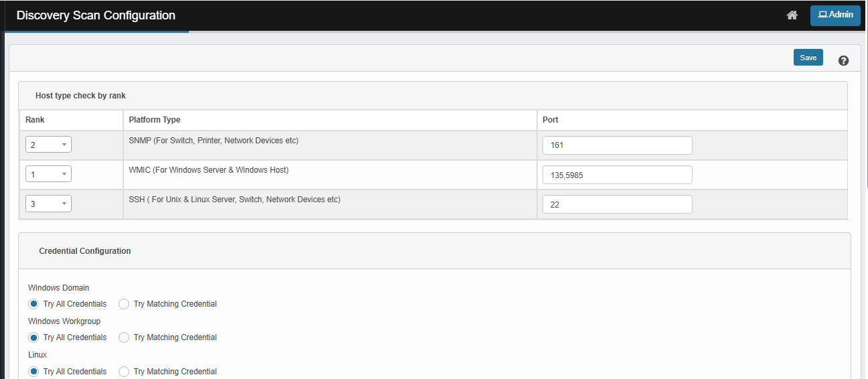The height and width of the screenshot is (379, 868).
Task: Select Try All Credentials for Linux
Action: click(x=33, y=372)
